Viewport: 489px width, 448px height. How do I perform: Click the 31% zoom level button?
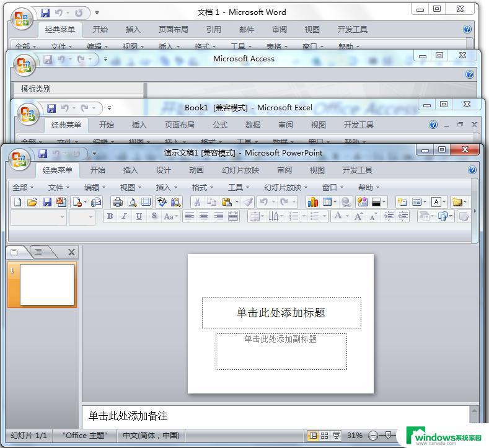point(355,436)
